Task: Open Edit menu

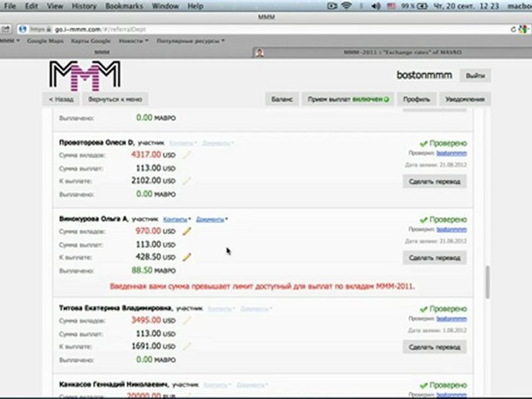Action: click(x=31, y=6)
